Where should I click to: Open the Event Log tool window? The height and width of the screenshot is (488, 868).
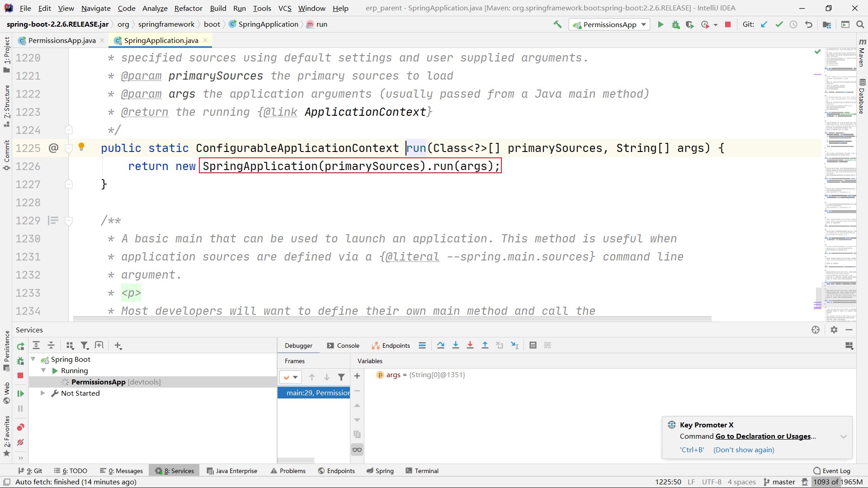832,470
